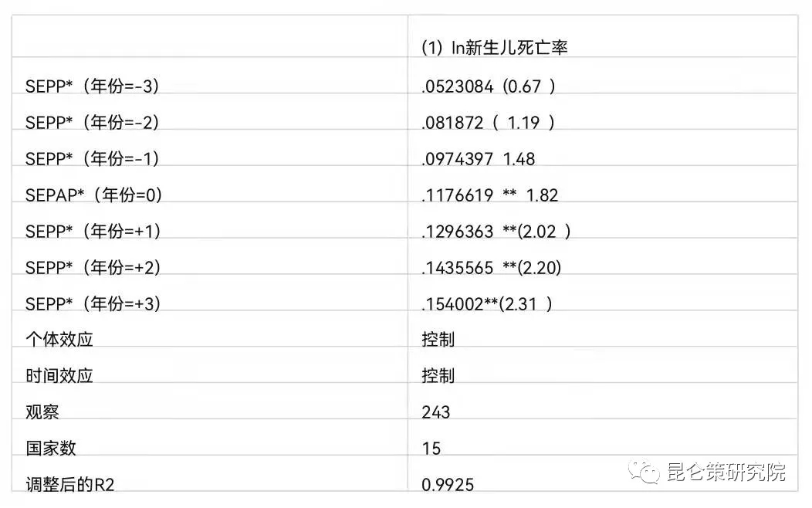
Task: Select the adjusted R2 value 0.9925
Action: coord(448,485)
